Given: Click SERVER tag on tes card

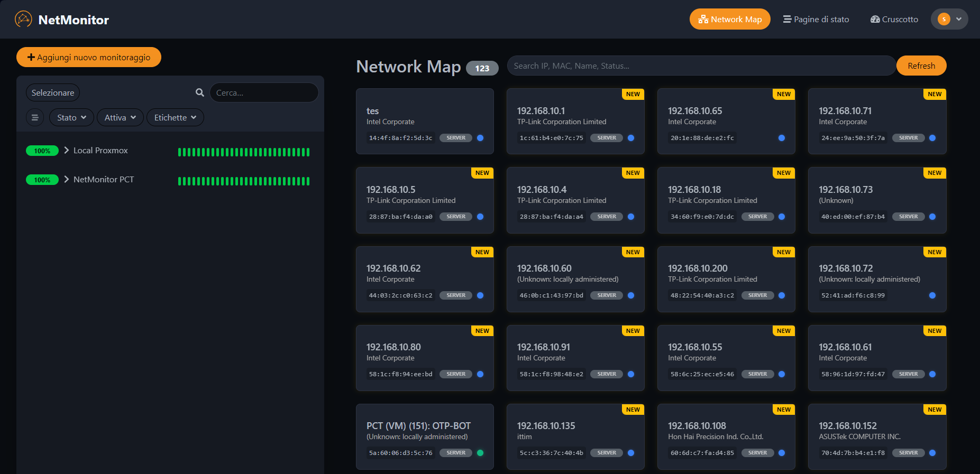Looking at the screenshot, I should click(x=456, y=138).
